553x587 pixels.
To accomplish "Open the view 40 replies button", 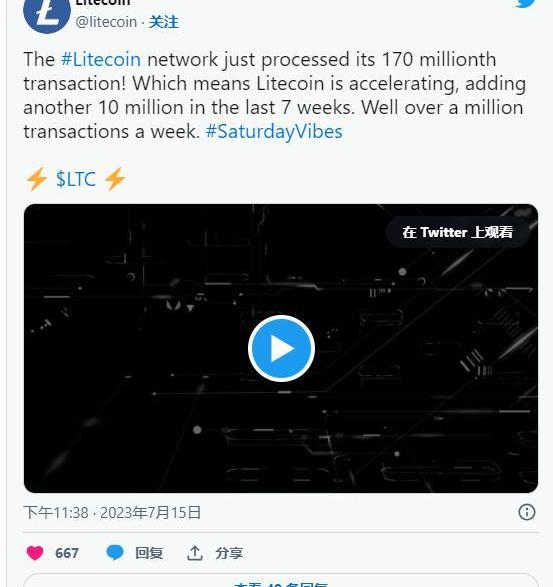I will pyautogui.click(x=281, y=581).
